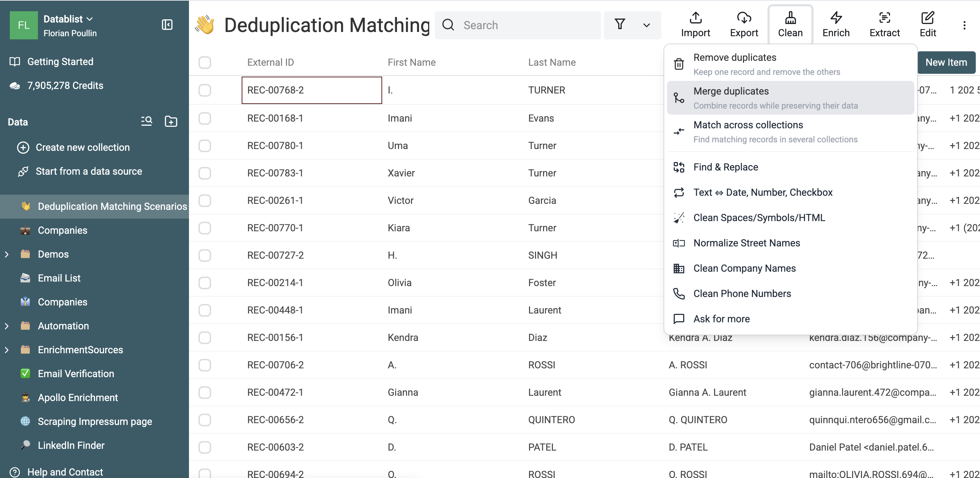This screenshot has height=478, width=980.
Task: Click the FL workspace avatar
Action: coord(24,25)
